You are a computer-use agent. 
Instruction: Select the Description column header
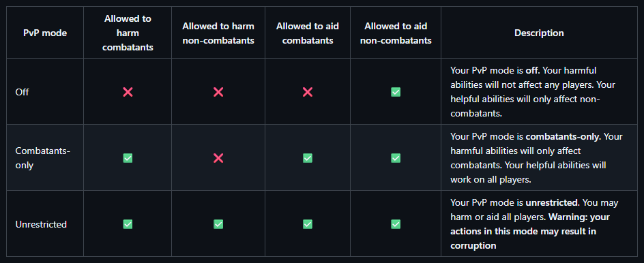tap(539, 33)
